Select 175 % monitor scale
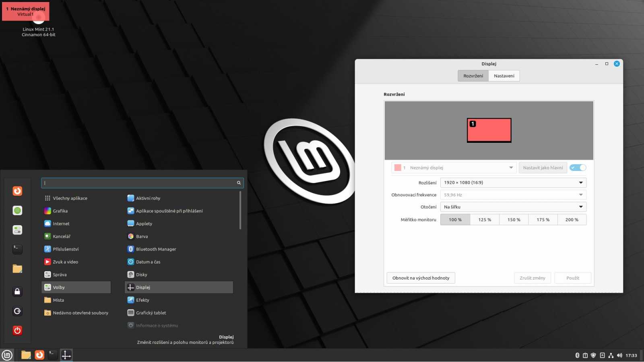The height and width of the screenshot is (362, 644). [x=543, y=220]
